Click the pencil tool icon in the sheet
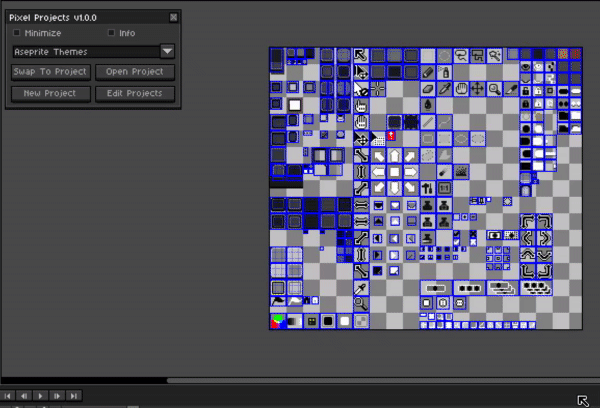Viewport: 600px width, 408px height. pos(428,72)
